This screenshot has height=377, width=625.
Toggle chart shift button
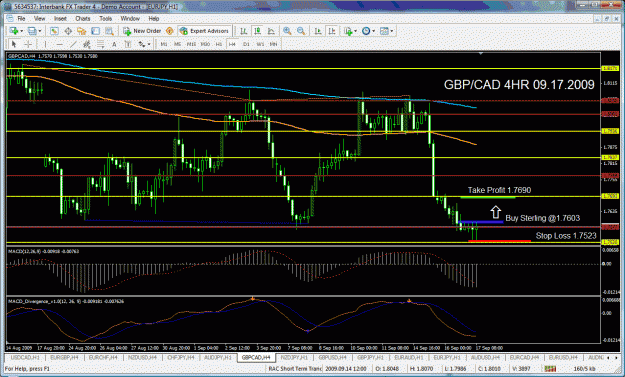point(332,31)
